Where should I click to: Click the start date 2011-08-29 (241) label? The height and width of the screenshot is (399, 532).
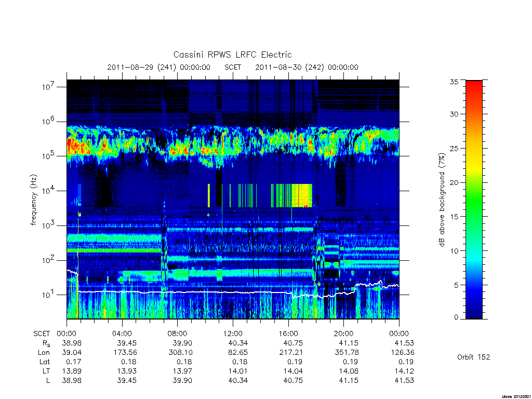142,67
